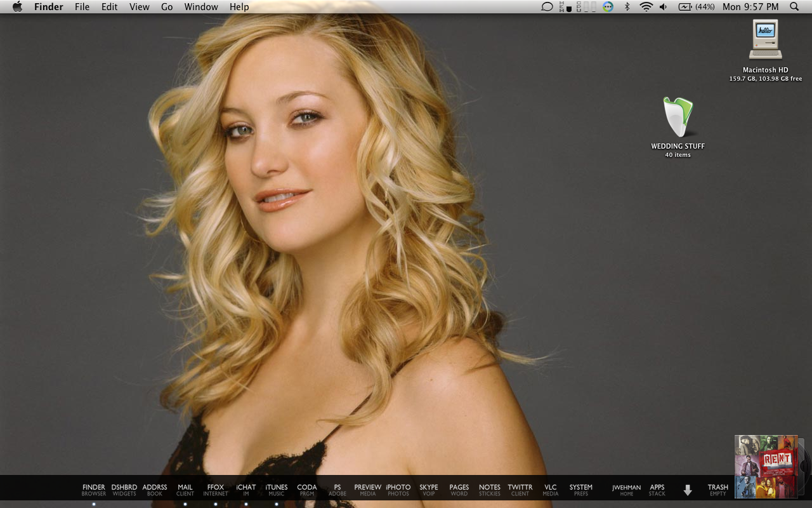Open the Window menu
This screenshot has height=508, width=812.
pos(201,7)
